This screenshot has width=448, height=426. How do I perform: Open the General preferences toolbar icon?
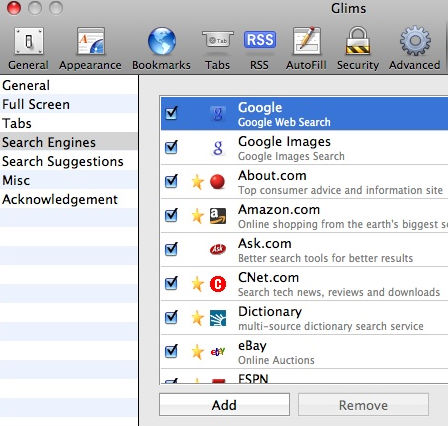click(x=29, y=41)
